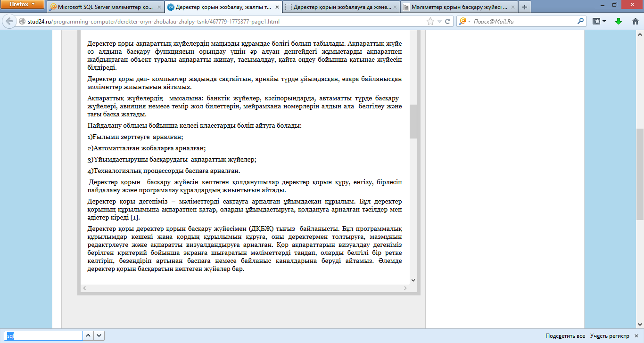Open the URL history dropdown arrow
Viewport: 644px width, 343px height.
point(439,22)
